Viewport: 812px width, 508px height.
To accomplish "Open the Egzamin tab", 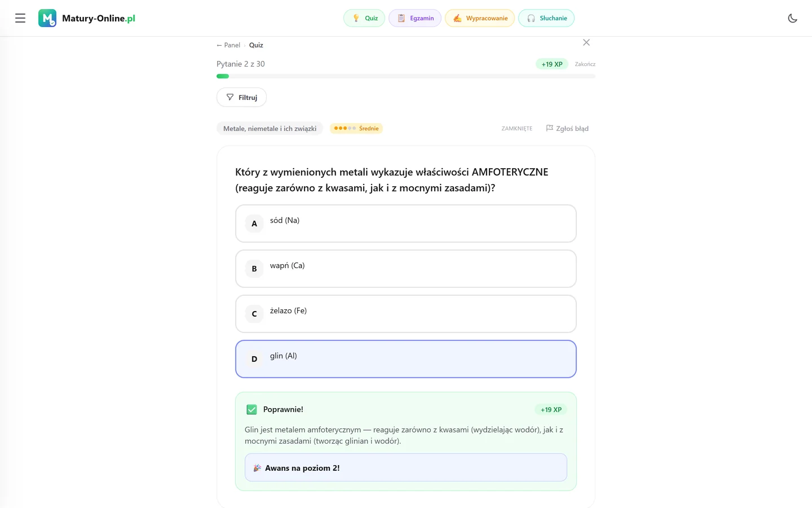I will pos(415,18).
